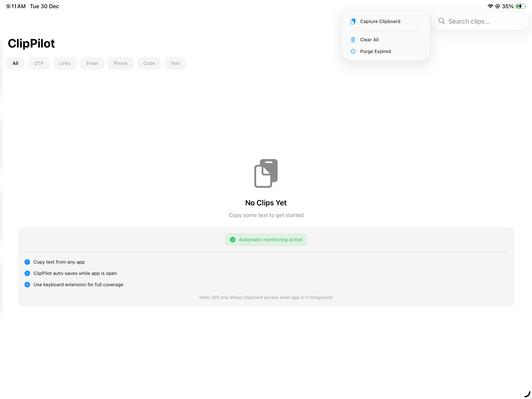Viewport: 532px width, 399px height.
Task: Click the large empty clipboard illustration
Action: click(x=266, y=173)
